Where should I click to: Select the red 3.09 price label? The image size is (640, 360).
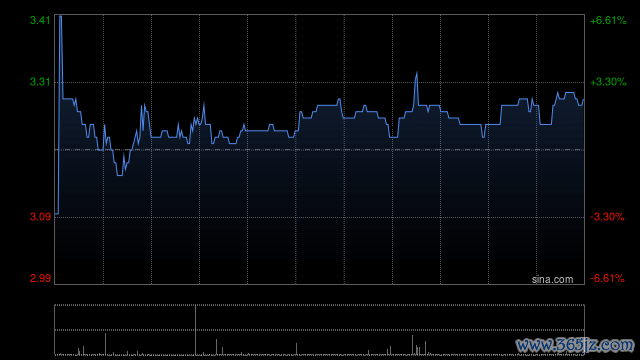point(40,217)
